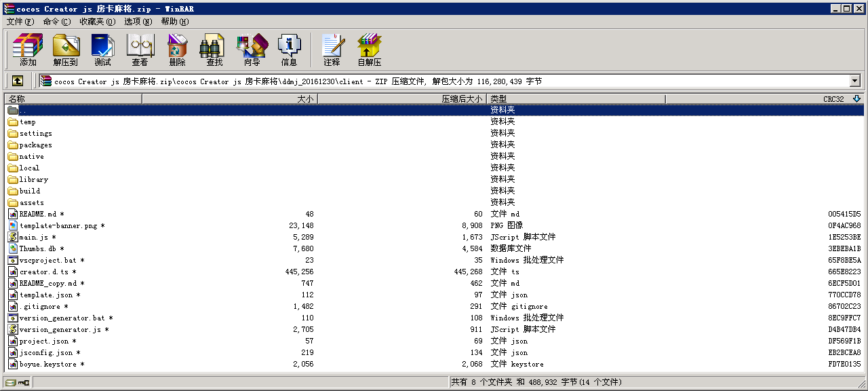Open the 查看 (View) toolbar icon
868x391 pixels.
[140, 50]
